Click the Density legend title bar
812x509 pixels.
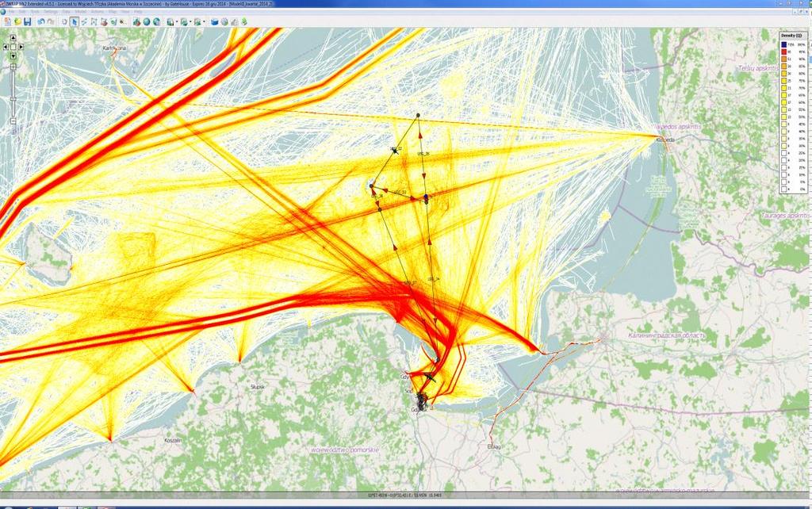[792, 35]
